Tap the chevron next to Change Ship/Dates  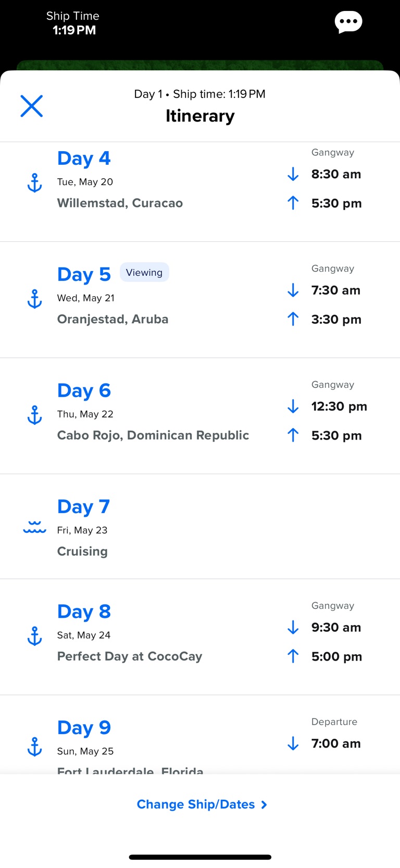pyautogui.click(x=264, y=805)
